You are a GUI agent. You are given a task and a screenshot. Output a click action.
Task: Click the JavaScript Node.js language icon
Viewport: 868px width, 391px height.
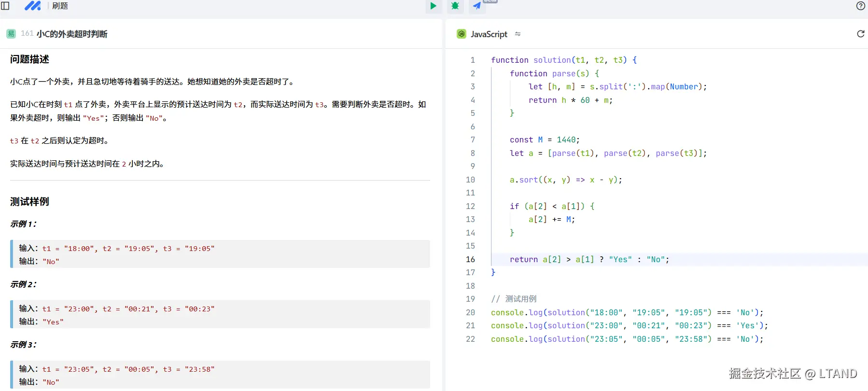click(462, 34)
